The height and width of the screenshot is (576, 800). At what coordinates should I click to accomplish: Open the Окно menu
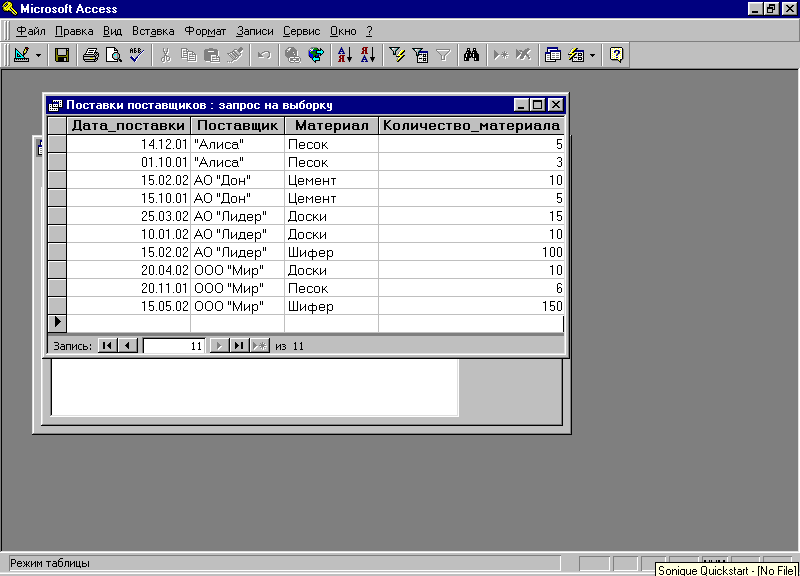click(x=343, y=31)
